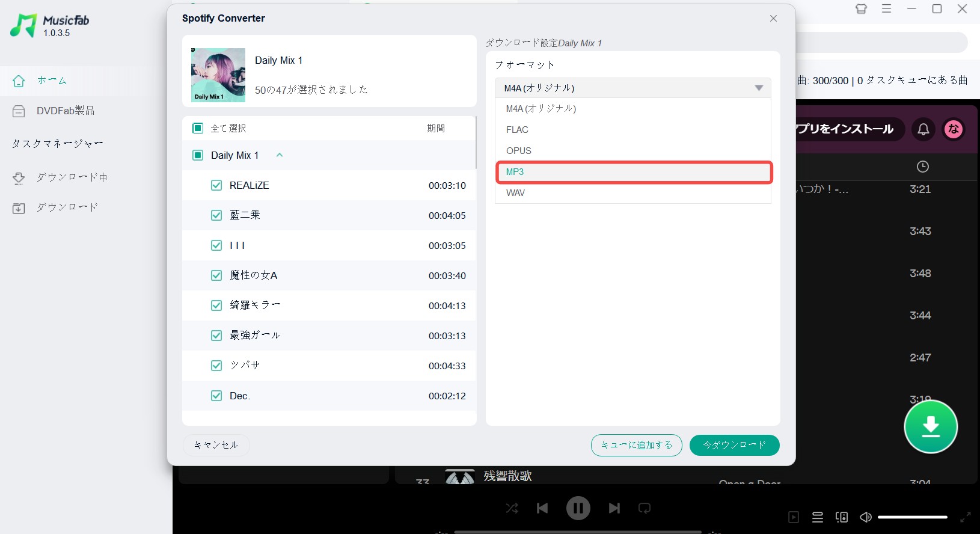Screen dimensions: 980x534
Task: Close the Spotify Converter dialog
Action: (x=773, y=19)
